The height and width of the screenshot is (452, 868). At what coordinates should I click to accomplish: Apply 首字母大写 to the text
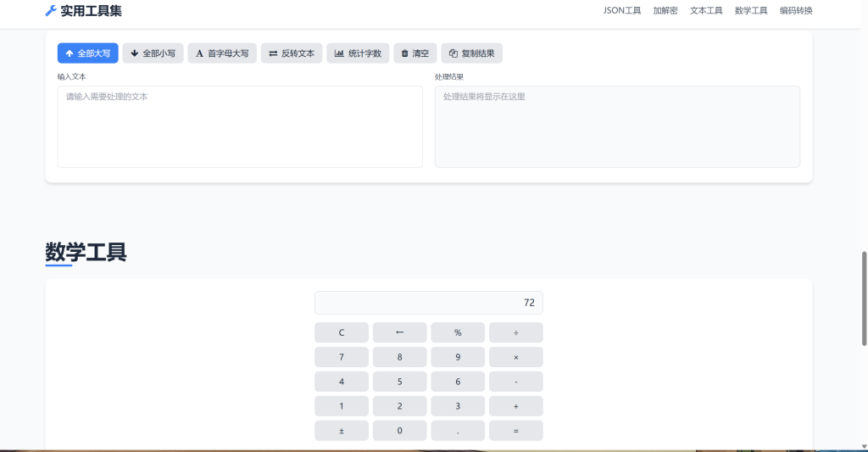coord(222,53)
